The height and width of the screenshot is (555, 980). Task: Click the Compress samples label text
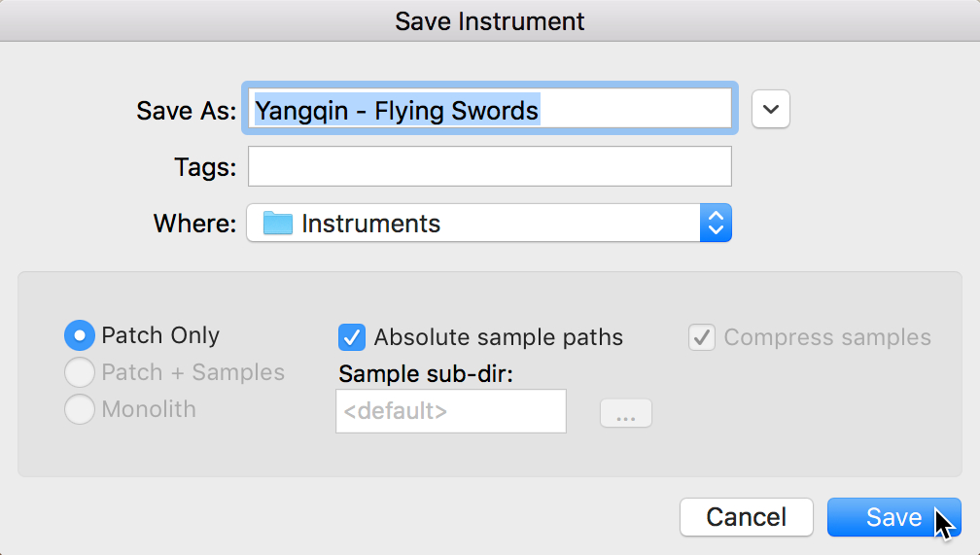coord(827,337)
